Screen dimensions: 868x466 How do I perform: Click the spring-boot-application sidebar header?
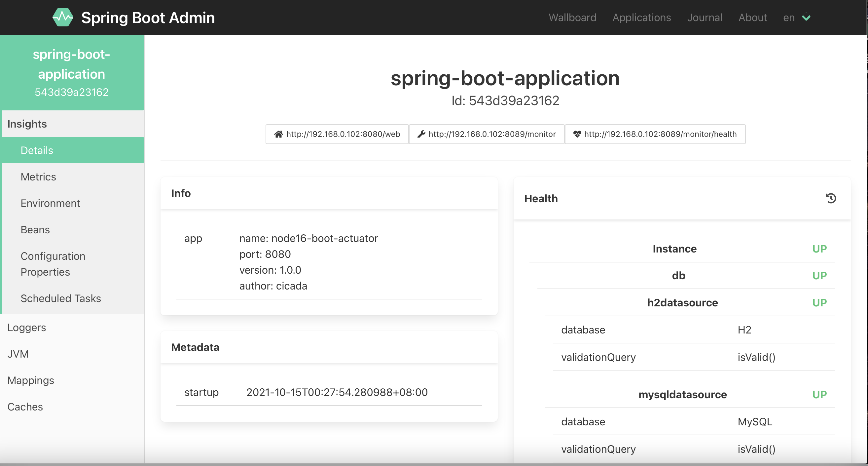tap(72, 72)
